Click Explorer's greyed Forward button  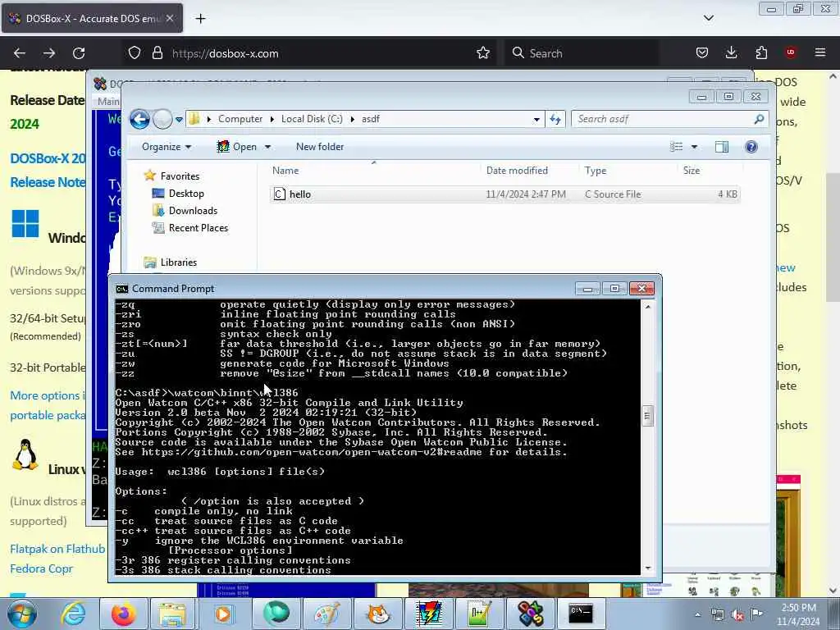162,119
